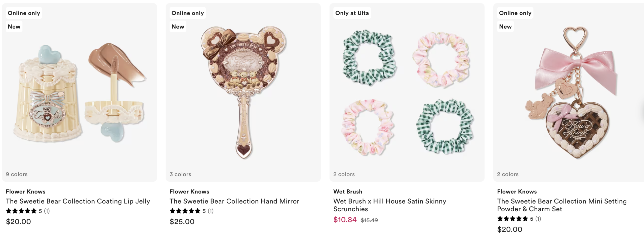Click the Wet Brush brand name
The image size is (644, 234).
(x=348, y=192)
